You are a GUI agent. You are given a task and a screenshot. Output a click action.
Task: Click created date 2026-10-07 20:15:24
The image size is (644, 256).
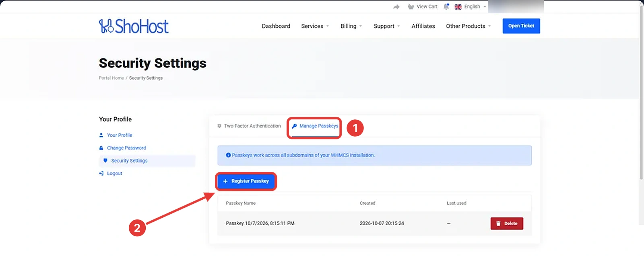[x=382, y=223]
